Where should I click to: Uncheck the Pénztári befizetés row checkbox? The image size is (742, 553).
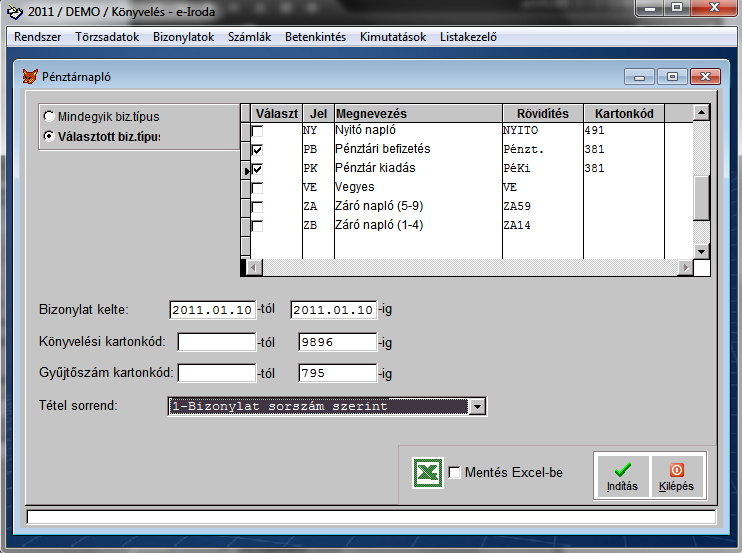pos(258,149)
